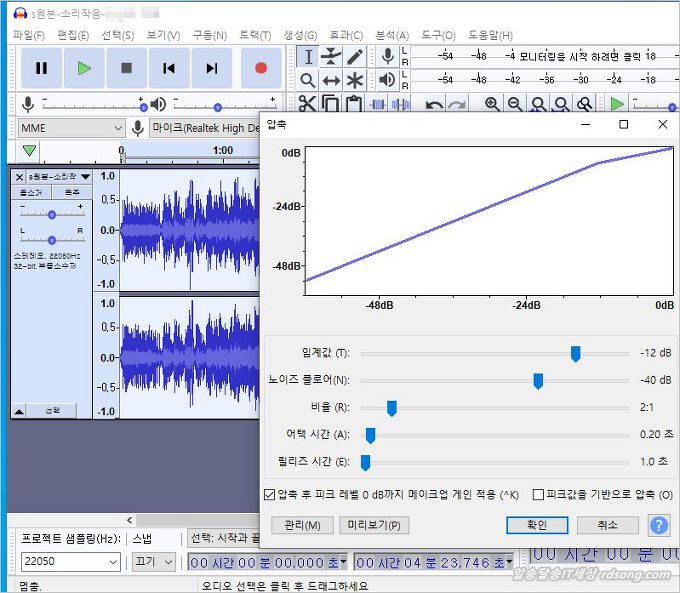
Task: Click the Stop transport button
Action: click(x=126, y=68)
